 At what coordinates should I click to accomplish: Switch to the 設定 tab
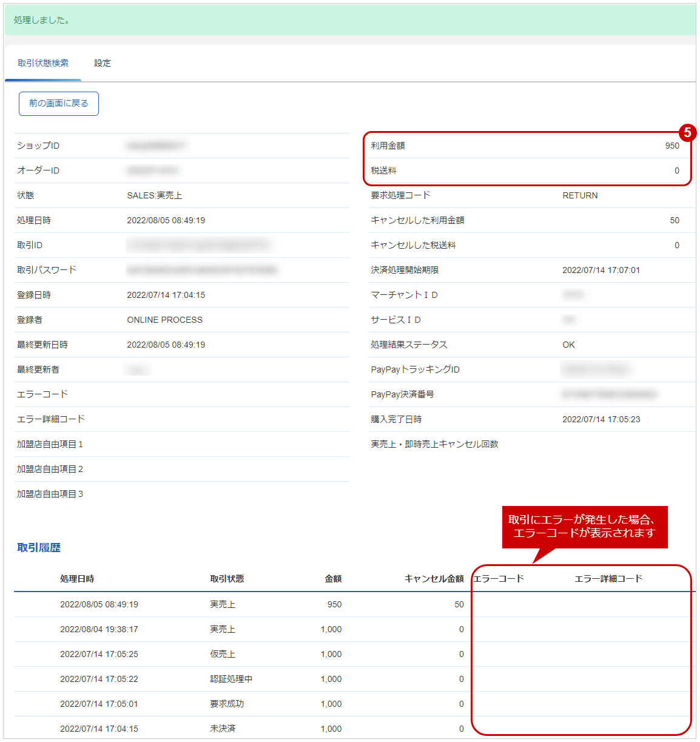[103, 63]
